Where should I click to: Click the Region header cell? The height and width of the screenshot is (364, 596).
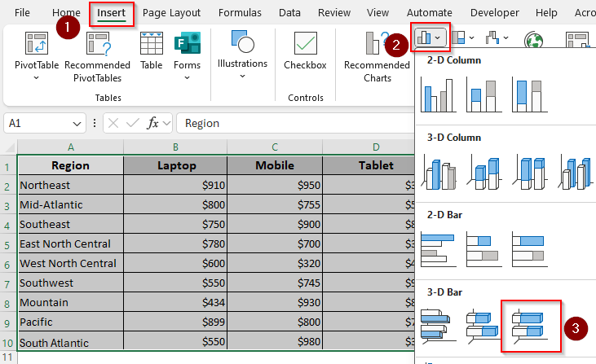click(71, 165)
